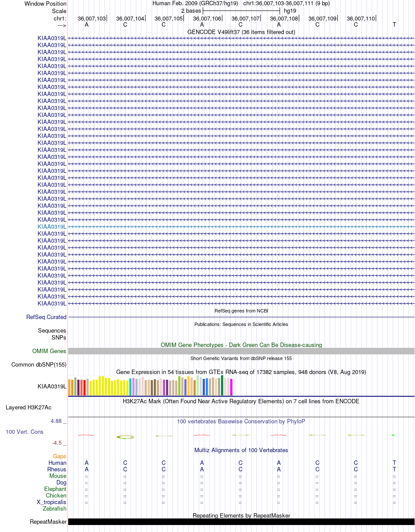Click 'OMIM Gene Phenotypes' track title
Image resolution: width=415 pixels, height=532 pixels.
241,345
